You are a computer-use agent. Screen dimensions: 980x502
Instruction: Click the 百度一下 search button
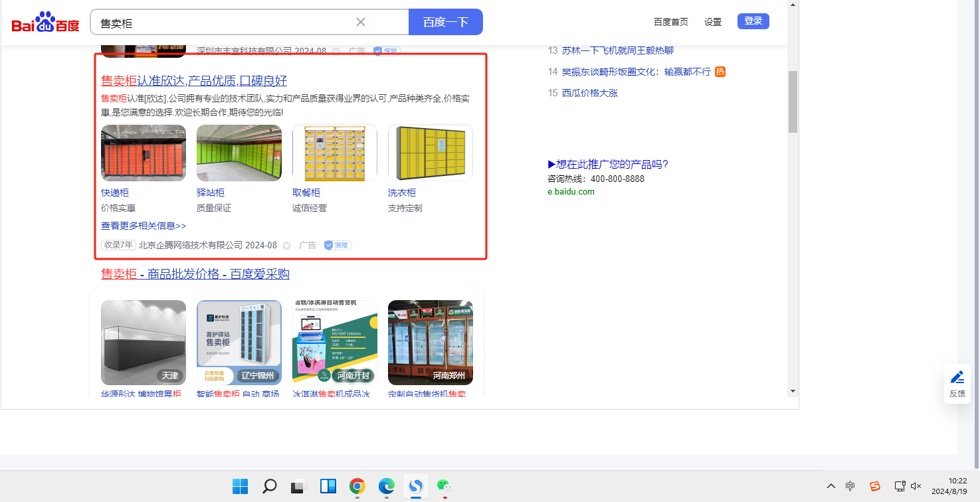click(446, 22)
